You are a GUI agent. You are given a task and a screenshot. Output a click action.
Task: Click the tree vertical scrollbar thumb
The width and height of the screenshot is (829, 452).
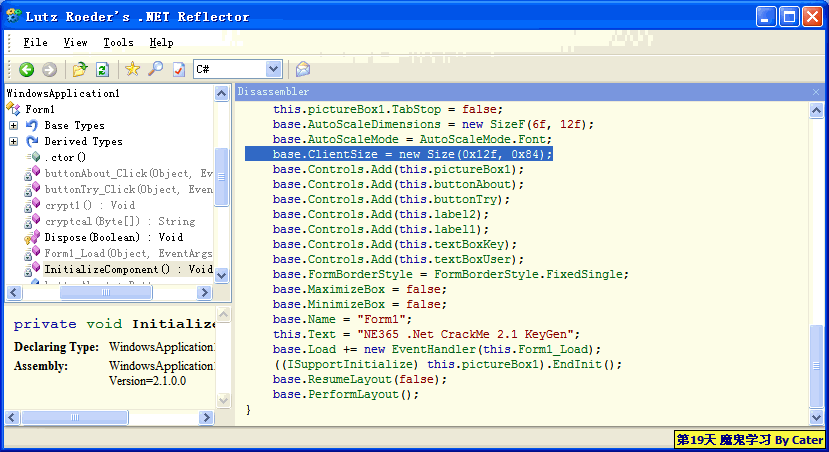222,177
